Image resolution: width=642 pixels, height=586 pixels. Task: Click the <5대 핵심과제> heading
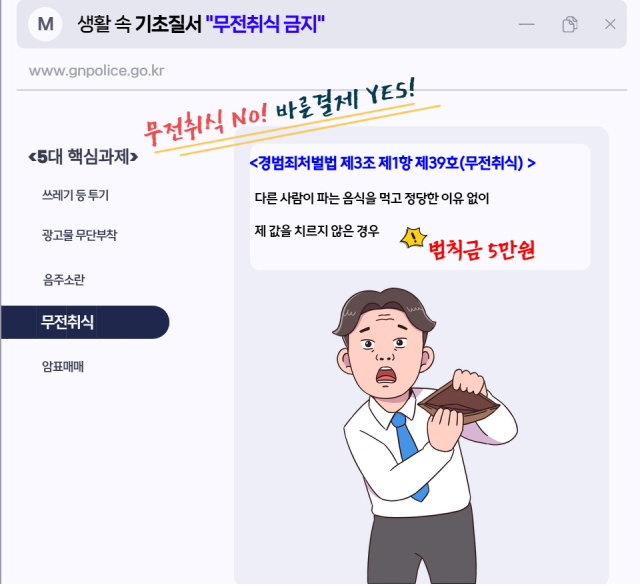(x=83, y=156)
